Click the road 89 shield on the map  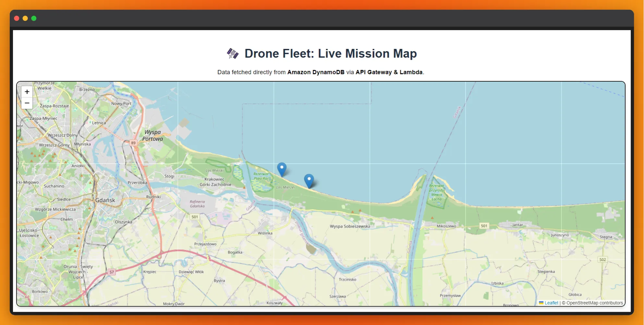(x=133, y=142)
